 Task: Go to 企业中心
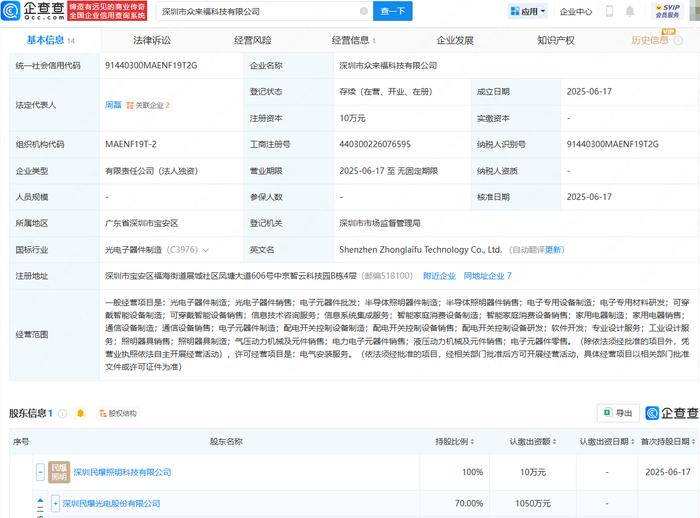pos(575,12)
